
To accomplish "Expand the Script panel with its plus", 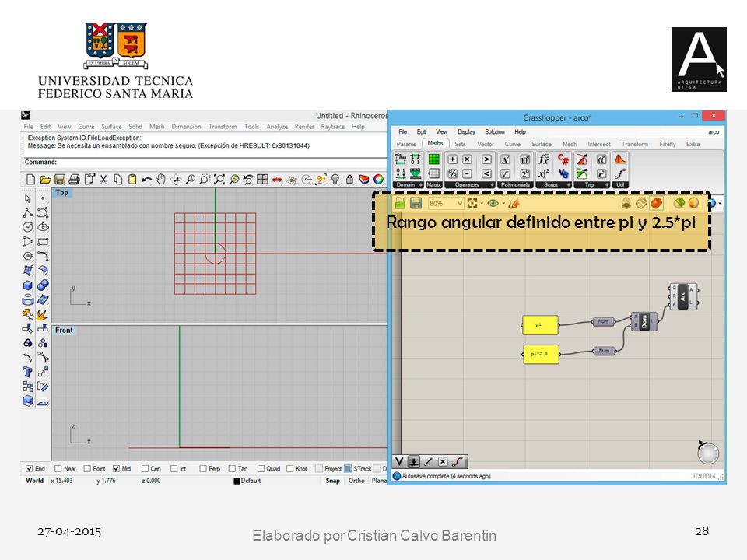I will pyautogui.click(x=568, y=185).
